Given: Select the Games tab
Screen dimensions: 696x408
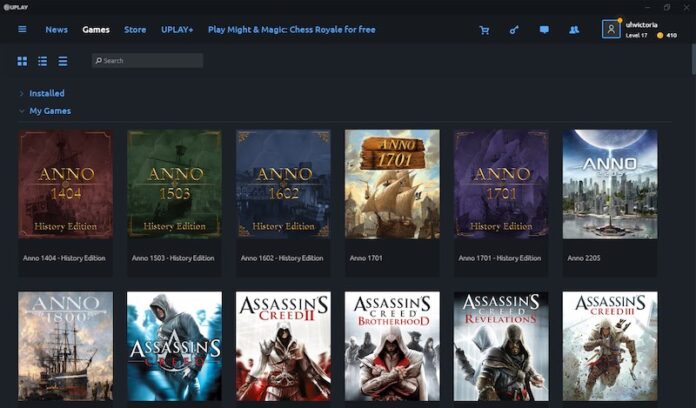Looking at the screenshot, I should click(x=96, y=30).
